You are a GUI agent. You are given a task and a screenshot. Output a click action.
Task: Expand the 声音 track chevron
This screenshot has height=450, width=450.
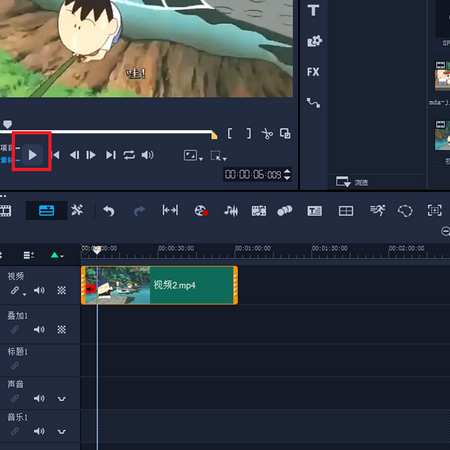pos(62,399)
